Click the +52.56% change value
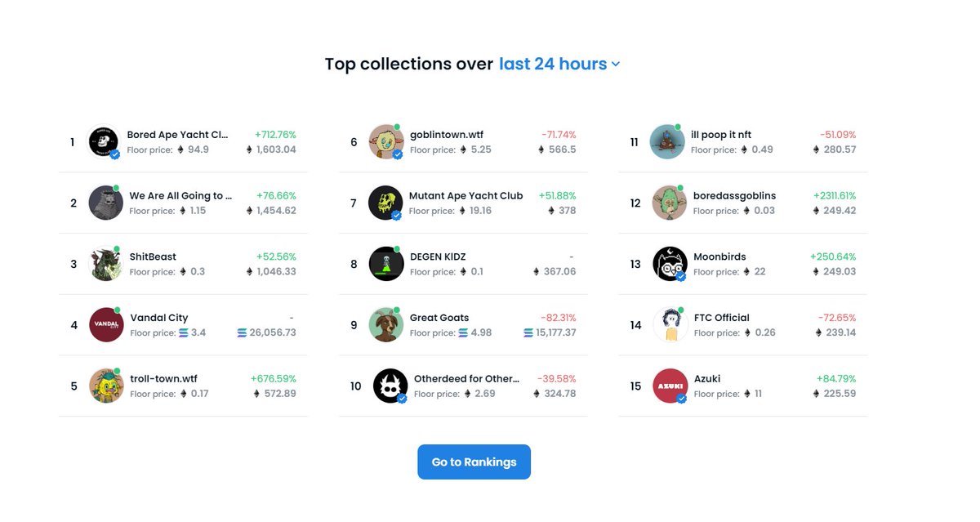 point(276,257)
